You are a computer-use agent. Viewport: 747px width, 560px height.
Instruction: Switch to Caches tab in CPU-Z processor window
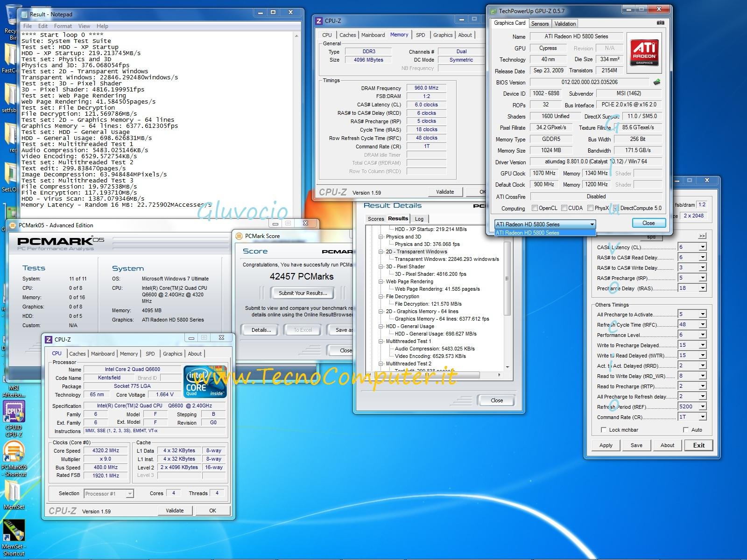pos(78,354)
